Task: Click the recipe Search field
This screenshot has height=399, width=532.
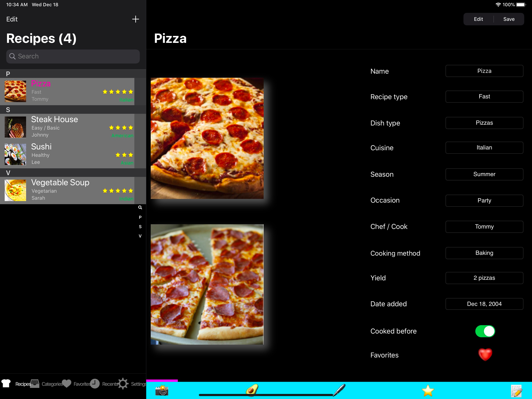Action: click(73, 56)
